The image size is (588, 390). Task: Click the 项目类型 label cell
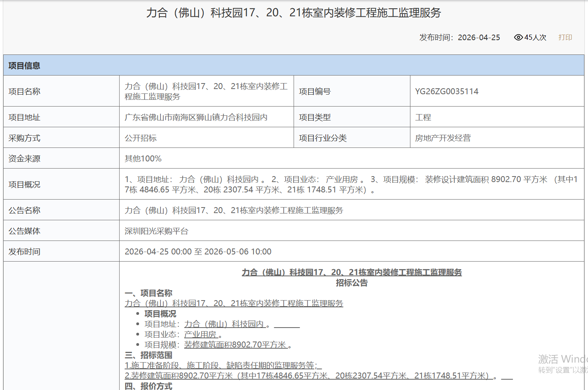click(x=352, y=117)
